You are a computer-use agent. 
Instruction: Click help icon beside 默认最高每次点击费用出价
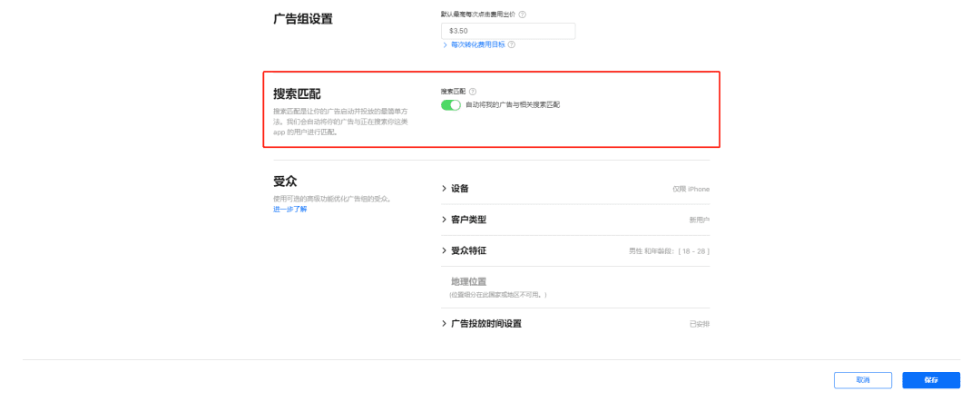(x=522, y=15)
